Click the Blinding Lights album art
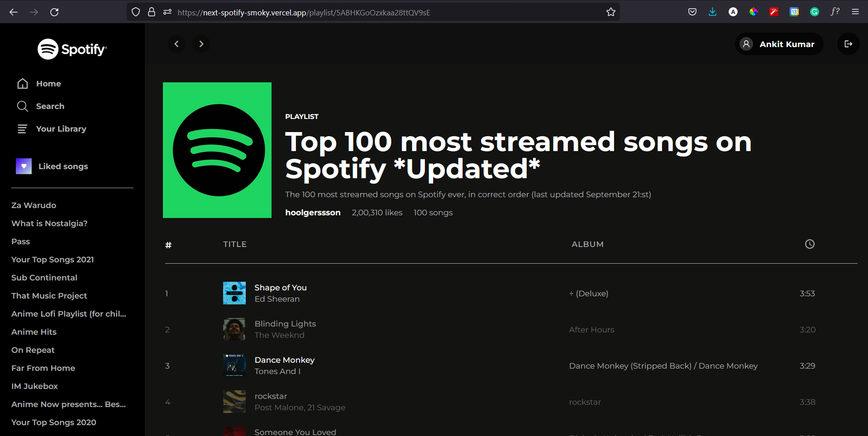The width and height of the screenshot is (868, 436). point(234,329)
